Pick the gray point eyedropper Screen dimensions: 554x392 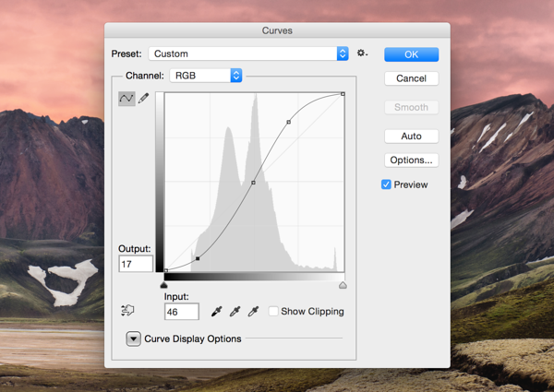pyautogui.click(x=235, y=311)
